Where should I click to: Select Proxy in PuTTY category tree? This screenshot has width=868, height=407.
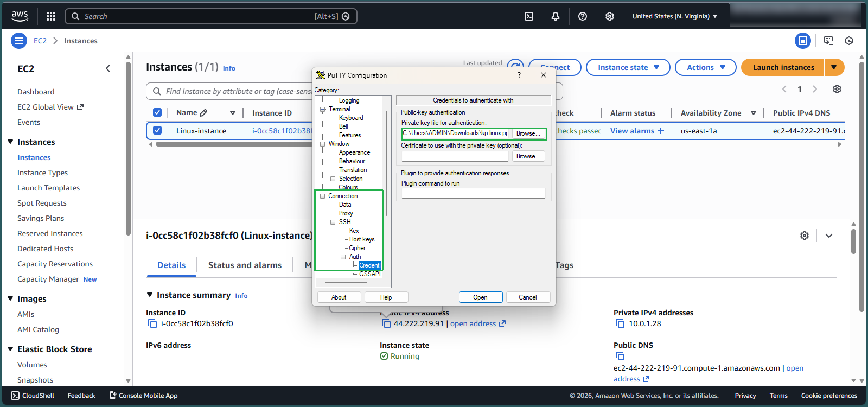click(x=346, y=213)
